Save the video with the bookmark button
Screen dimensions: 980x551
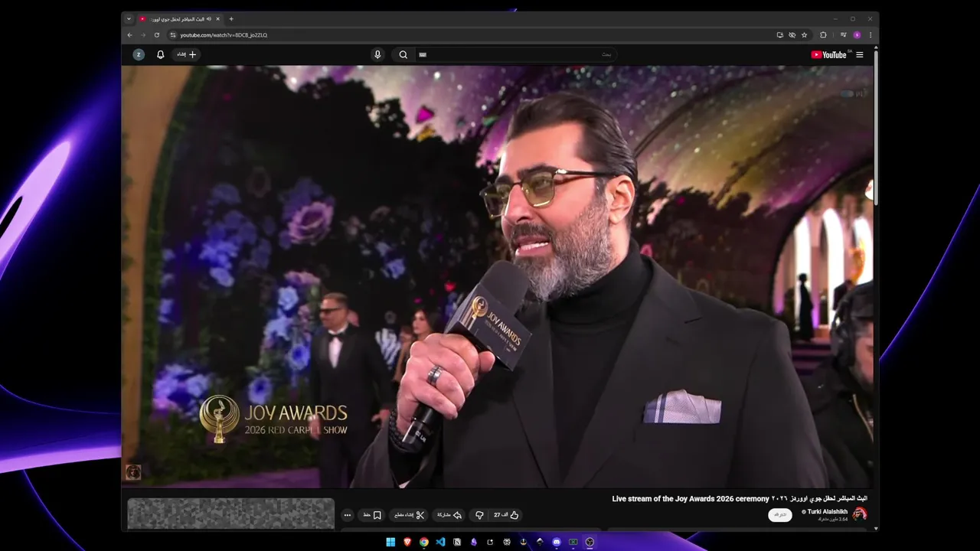pos(373,515)
